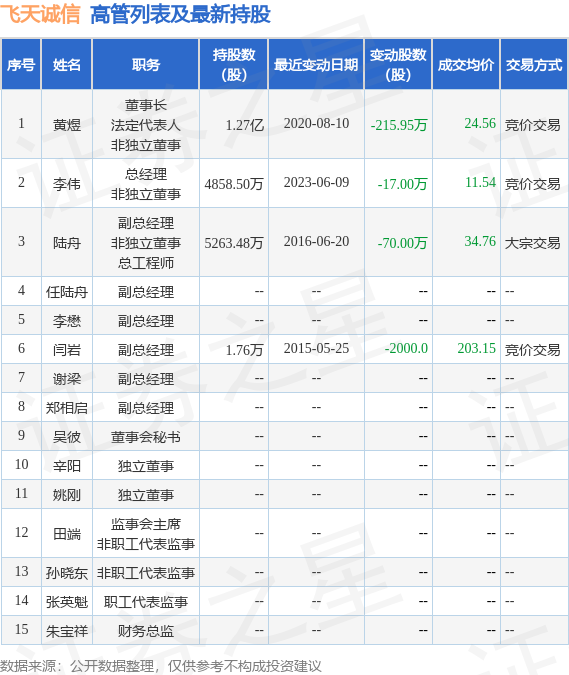This screenshot has height=675, width=569.
Task: Click the name 姚刚
Action: [67, 495]
